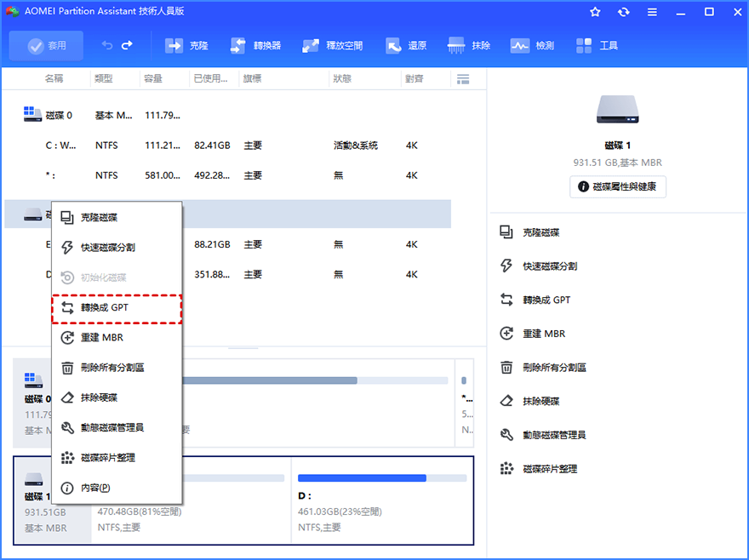The width and height of the screenshot is (749, 560).
Task: Click 轉換成 GPT in the right panel
Action: coord(535,300)
